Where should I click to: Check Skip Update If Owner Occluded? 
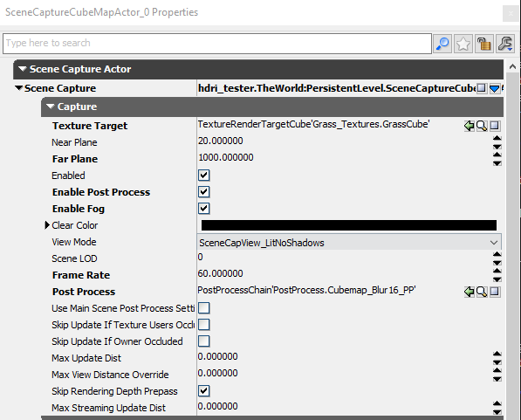pos(203,341)
